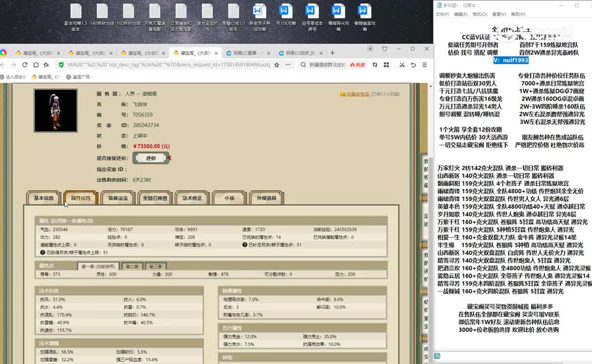
Task: Open Notepad 编辑 menu
Action: (x=460, y=14)
